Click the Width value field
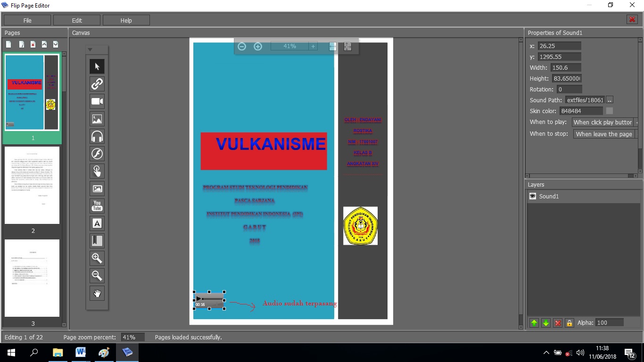 (x=566, y=67)
